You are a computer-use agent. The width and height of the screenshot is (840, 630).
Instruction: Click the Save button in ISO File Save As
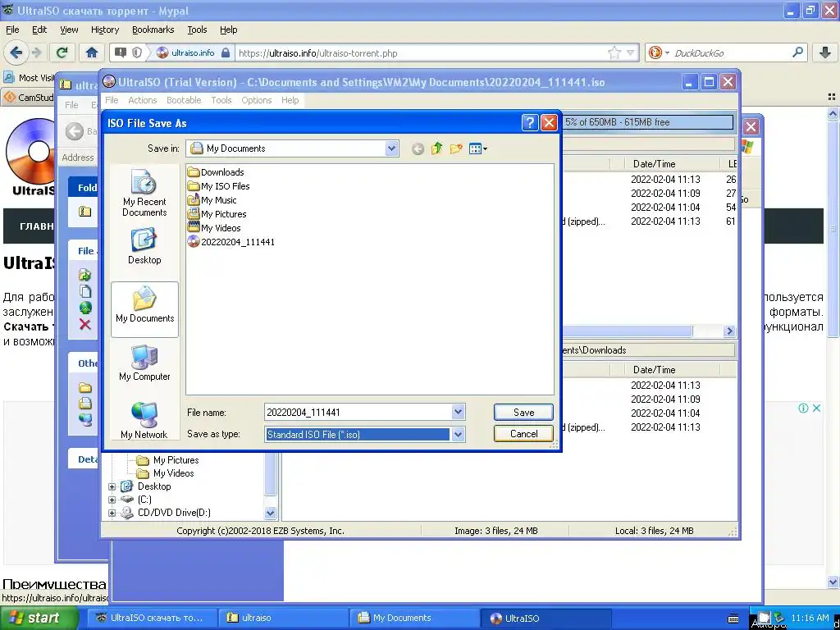click(523, 412)
